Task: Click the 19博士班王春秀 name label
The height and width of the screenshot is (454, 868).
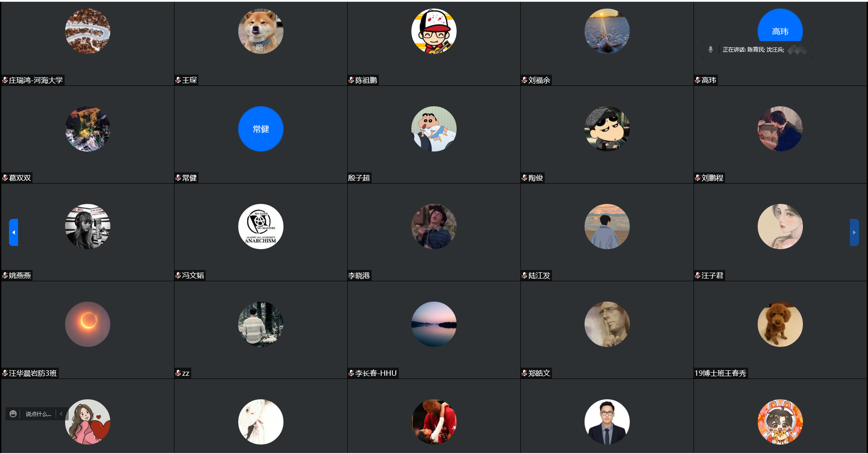Action: pos(721,373)
